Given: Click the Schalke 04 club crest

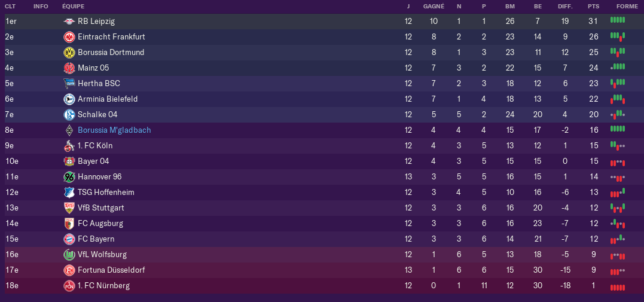Looking at the screenshot, I should 69,115.
